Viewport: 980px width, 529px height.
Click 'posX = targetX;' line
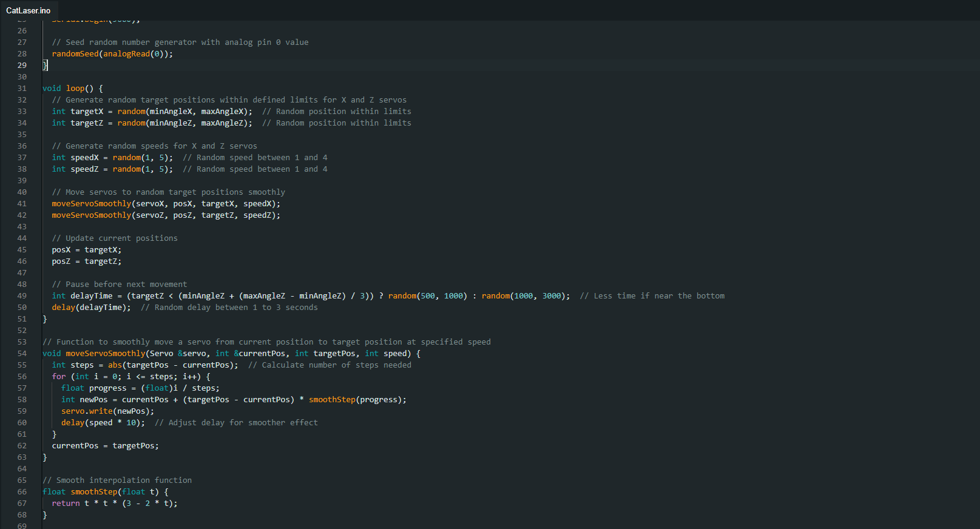tap(87, 250)
